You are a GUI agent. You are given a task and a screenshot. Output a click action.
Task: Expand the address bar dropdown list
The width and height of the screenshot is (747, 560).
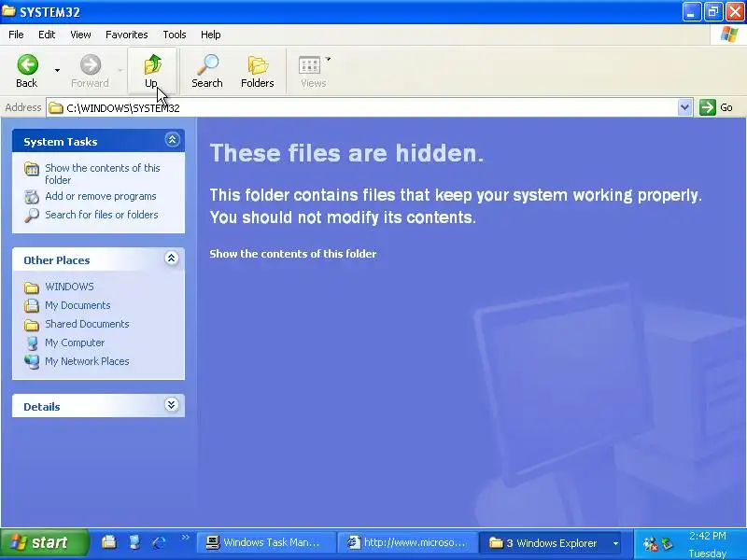click(684, 107)
